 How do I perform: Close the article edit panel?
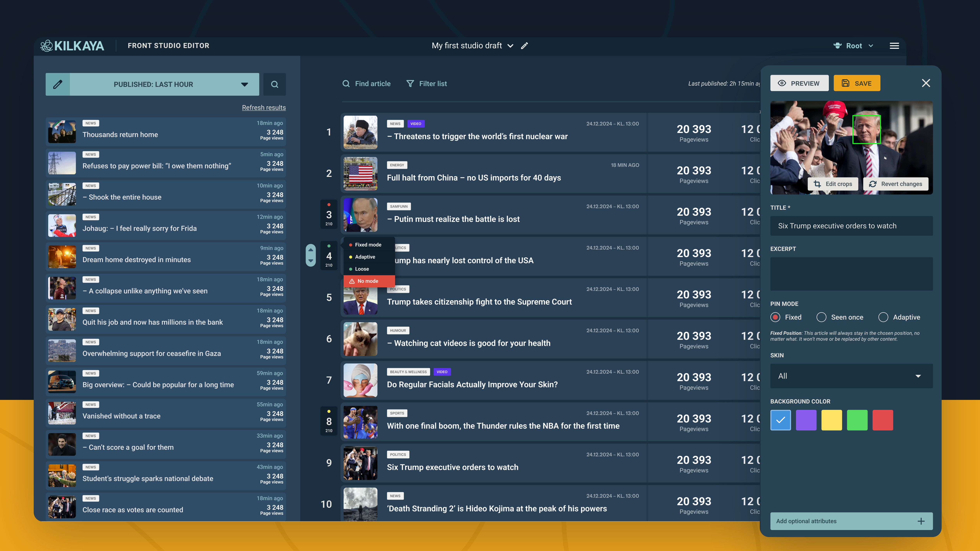tap(926, 83)
